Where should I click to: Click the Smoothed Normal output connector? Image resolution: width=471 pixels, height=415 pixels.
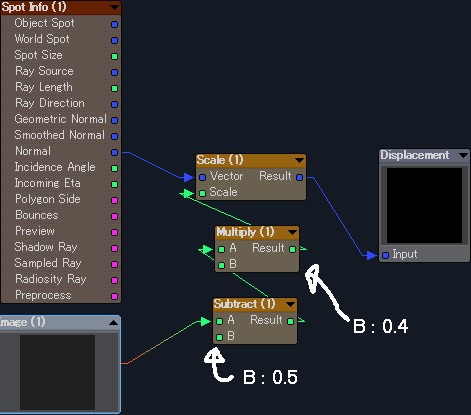114,136
